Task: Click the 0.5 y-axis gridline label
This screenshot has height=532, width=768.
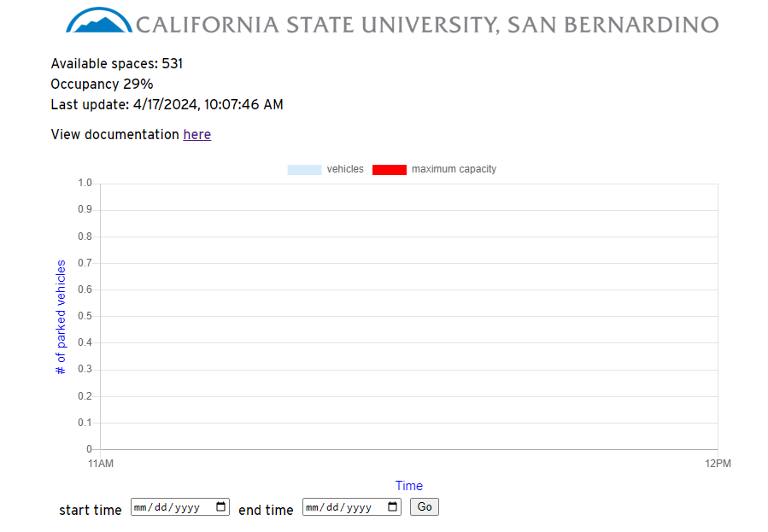Action: pos(85,316)
